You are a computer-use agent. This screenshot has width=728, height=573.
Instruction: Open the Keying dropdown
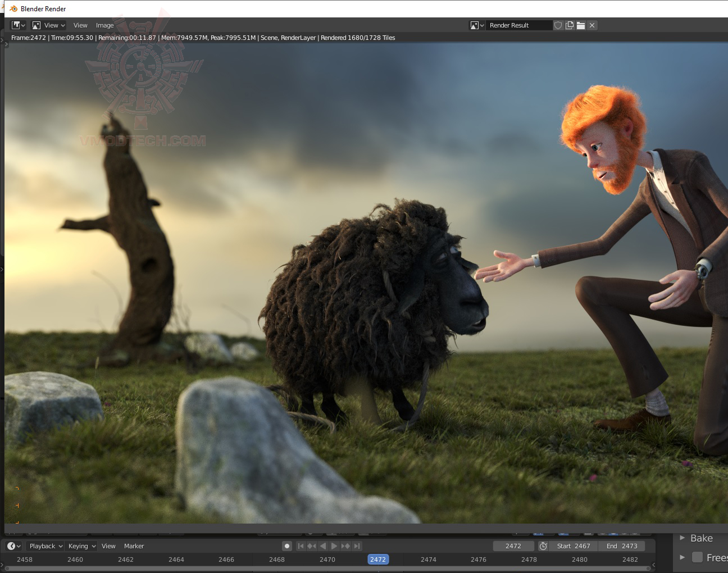(x=82, y=546)
